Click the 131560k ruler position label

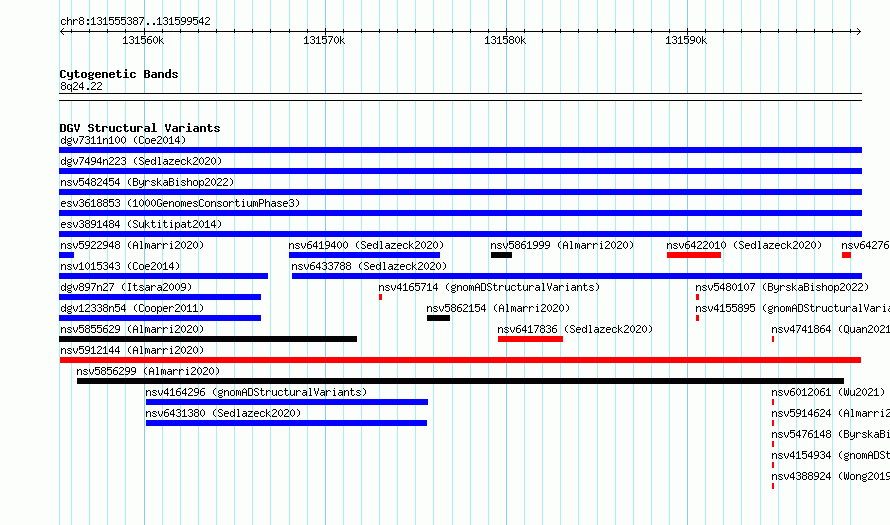click(143, 40)
